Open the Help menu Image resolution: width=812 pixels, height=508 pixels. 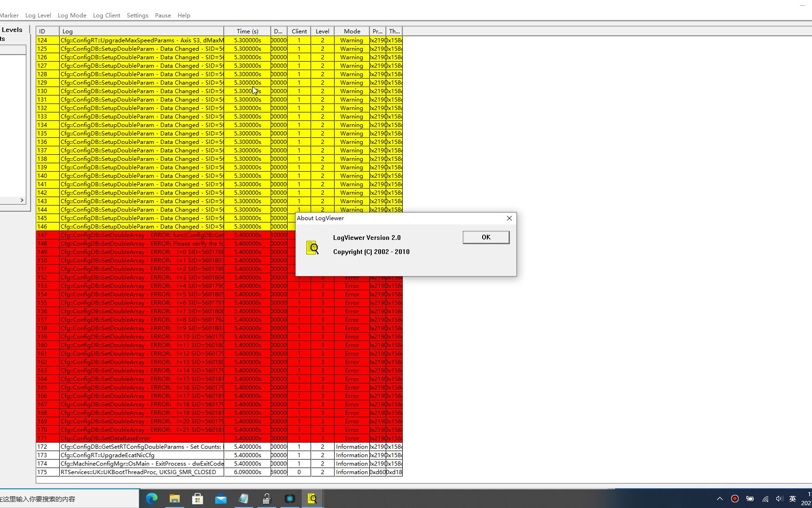click(x=184, y=16)
